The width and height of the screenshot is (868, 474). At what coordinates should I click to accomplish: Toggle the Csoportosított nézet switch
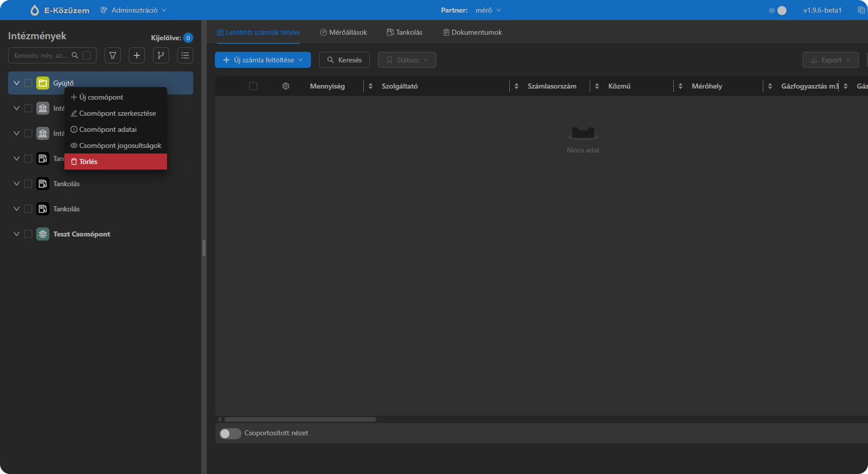pos(230,433)
